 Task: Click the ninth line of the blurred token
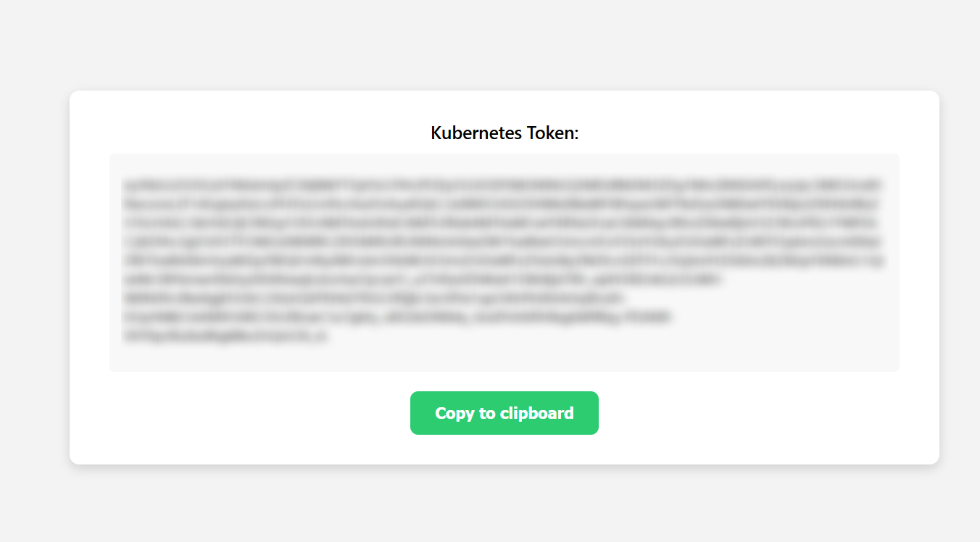[x=225, y=336]
